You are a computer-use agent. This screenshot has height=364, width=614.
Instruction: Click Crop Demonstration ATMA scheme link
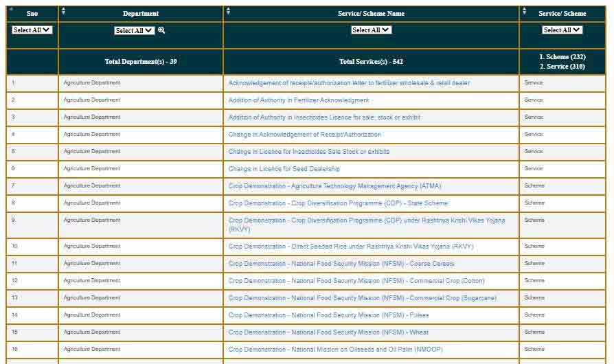[334, 186]
